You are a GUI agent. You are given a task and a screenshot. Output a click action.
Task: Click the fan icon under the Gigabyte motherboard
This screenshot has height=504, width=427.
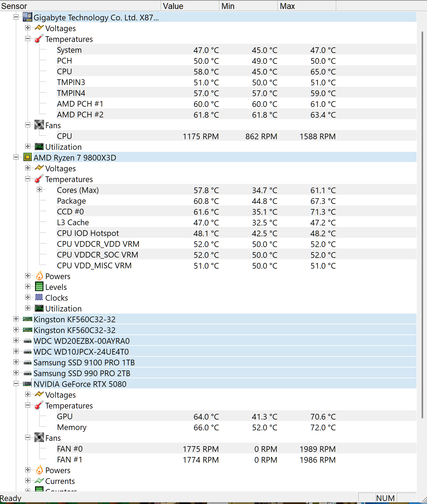39,125
